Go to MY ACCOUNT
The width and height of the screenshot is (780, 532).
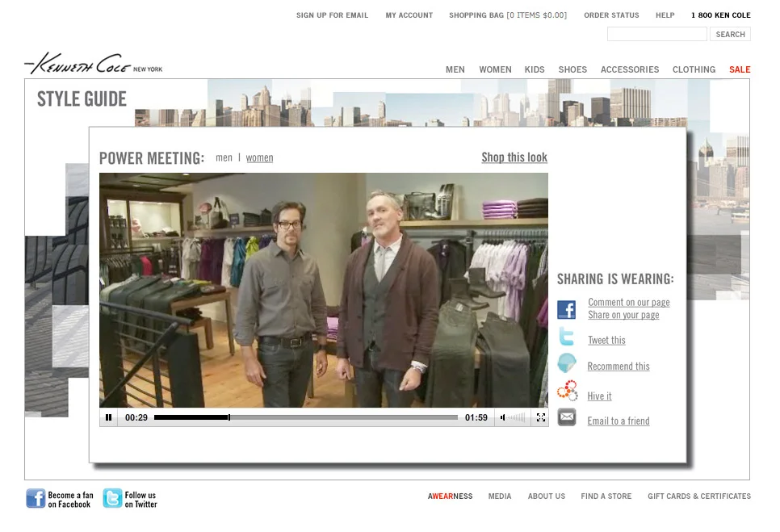click(x=409, y=15)
